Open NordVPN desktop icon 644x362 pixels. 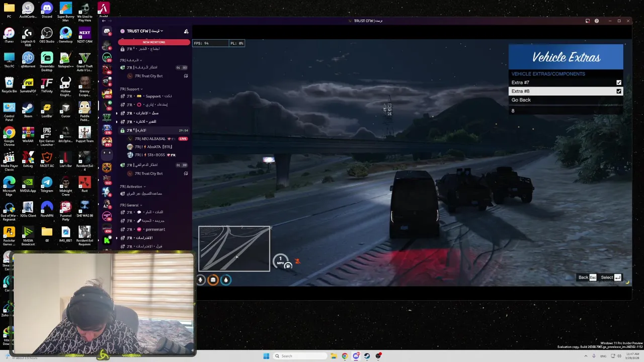click(x=47, y=209)
